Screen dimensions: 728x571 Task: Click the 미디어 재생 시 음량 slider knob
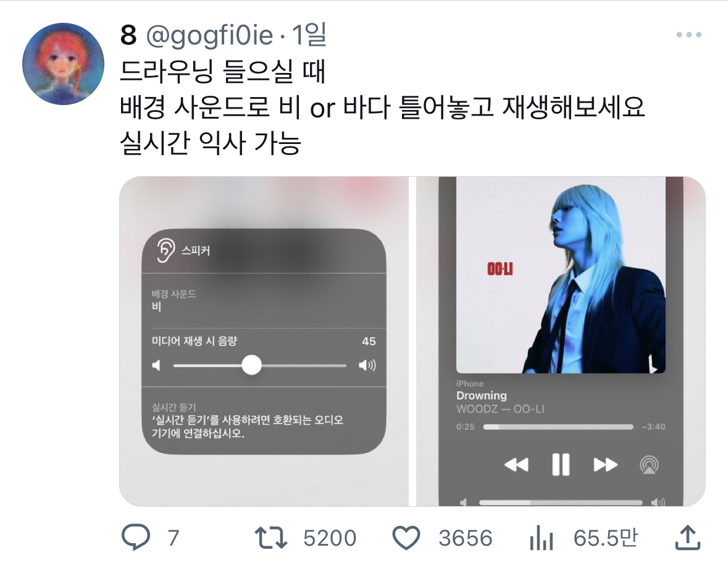coord(252,365)
